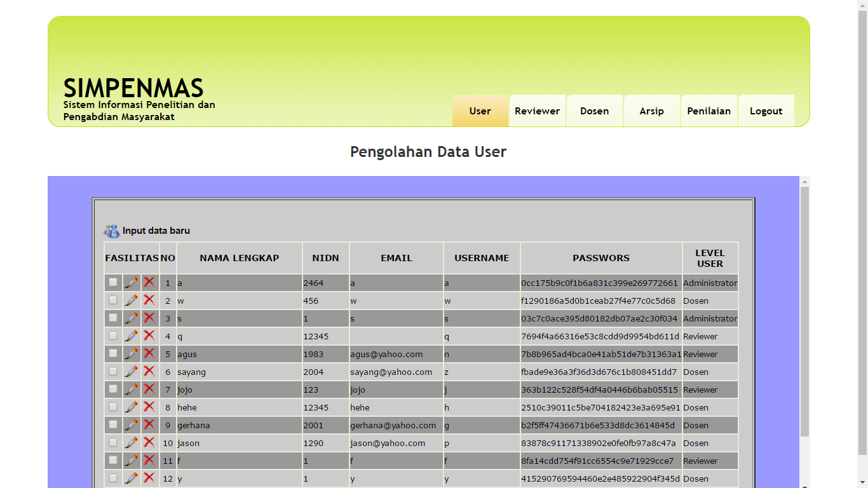Tick the checkbox for row 1

[113, 282]
